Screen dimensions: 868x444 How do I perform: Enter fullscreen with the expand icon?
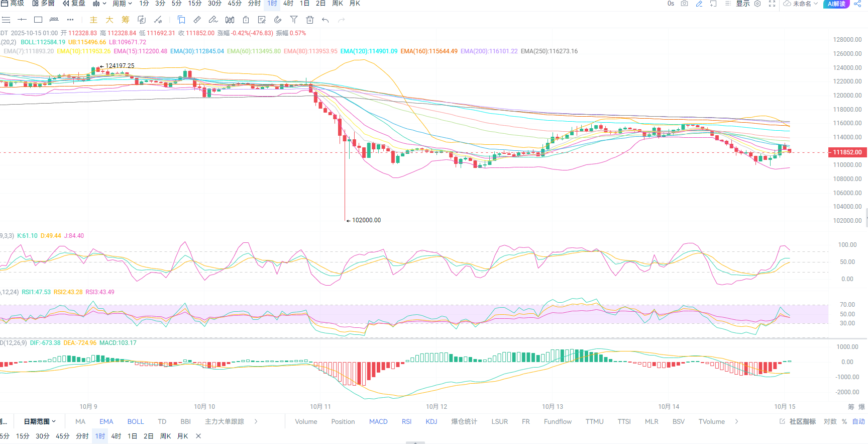click(x=772, y=4)
